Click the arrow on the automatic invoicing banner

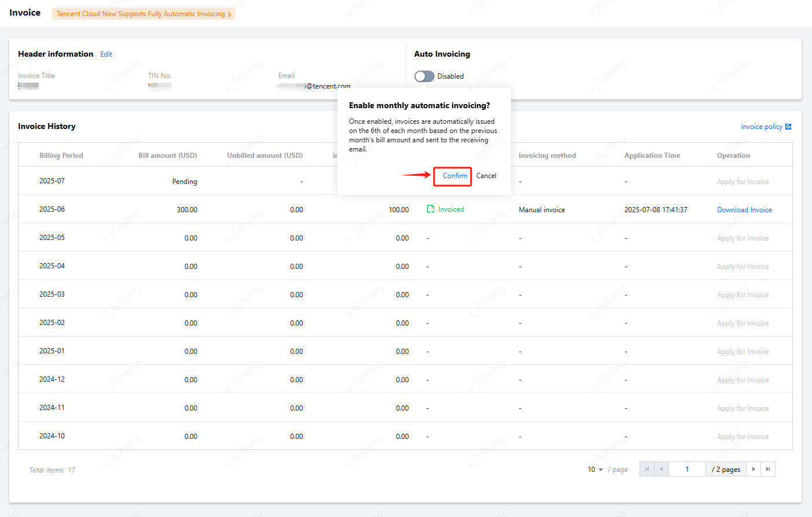click(230, 14)
